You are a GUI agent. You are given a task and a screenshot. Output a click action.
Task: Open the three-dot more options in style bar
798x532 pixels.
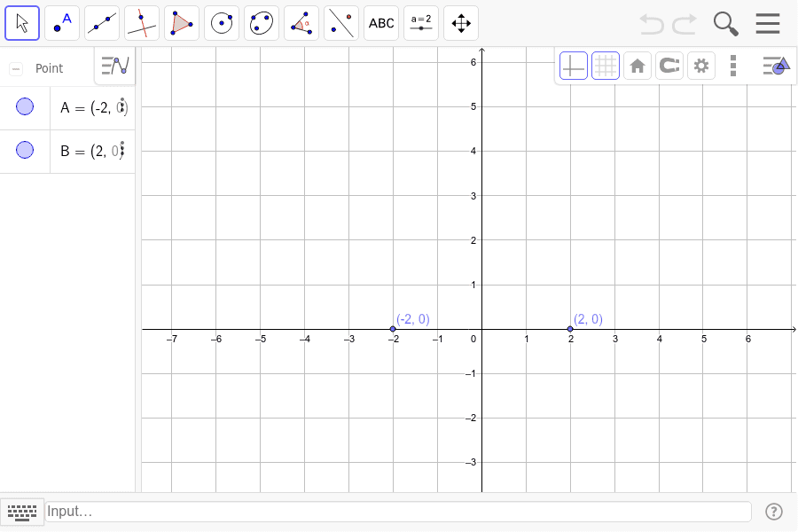click(x=733, y=66)
